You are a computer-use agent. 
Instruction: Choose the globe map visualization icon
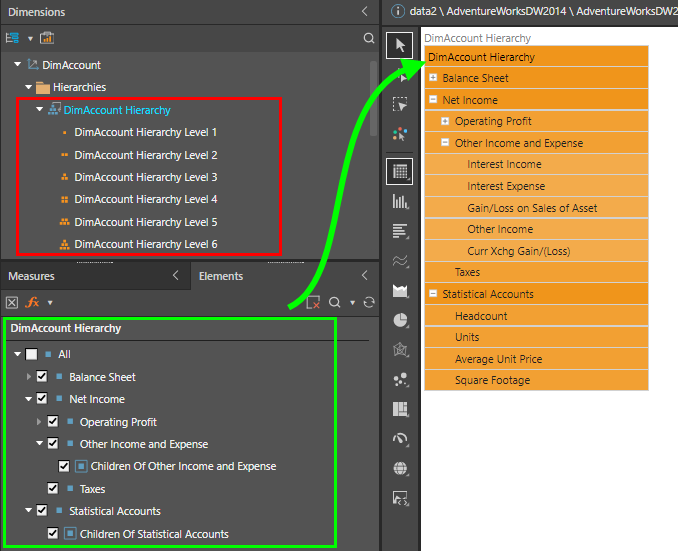click(x=400, y=468)
